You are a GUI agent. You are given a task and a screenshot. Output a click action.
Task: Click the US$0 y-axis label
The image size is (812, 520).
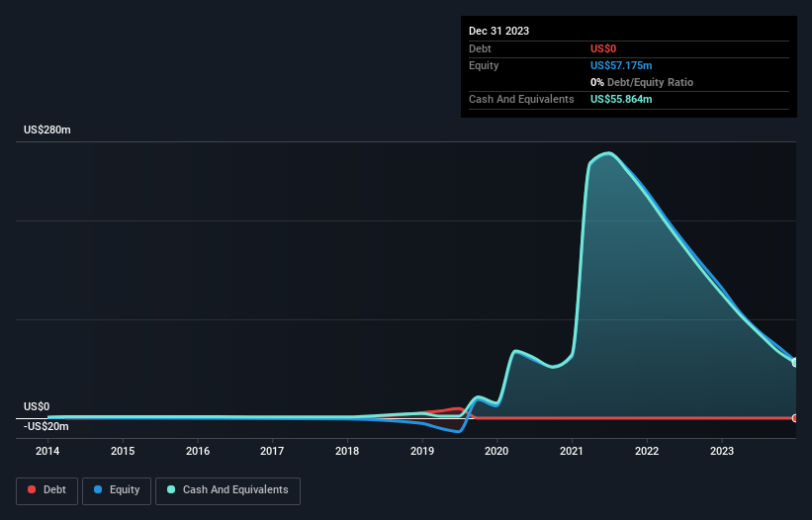coord(37,406)
